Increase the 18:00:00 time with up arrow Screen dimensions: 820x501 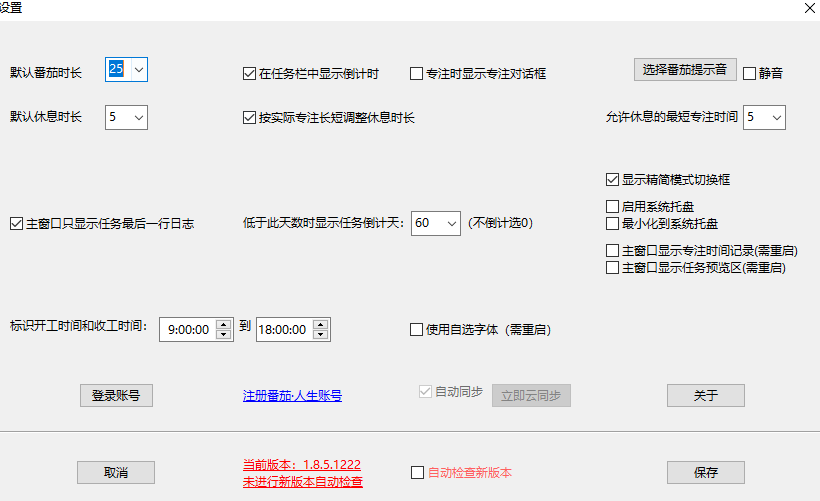pyautogui.click(x=321, y=324)
